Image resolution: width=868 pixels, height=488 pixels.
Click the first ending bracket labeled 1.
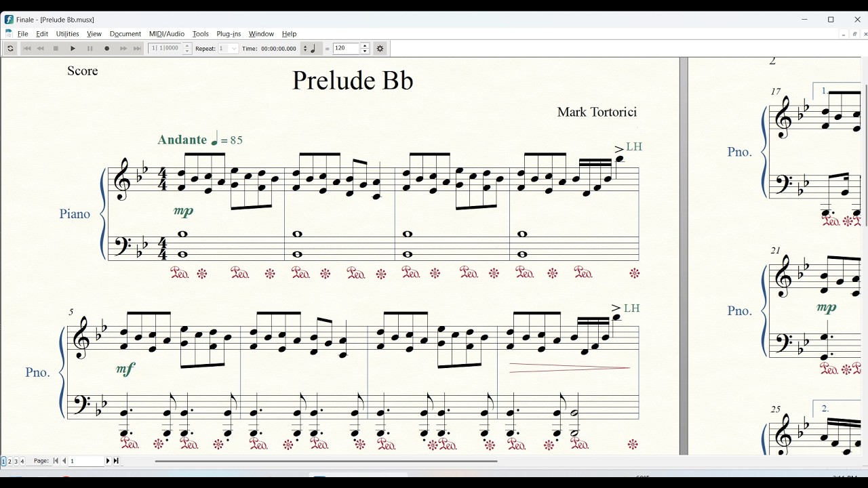(x=837, y=91)
